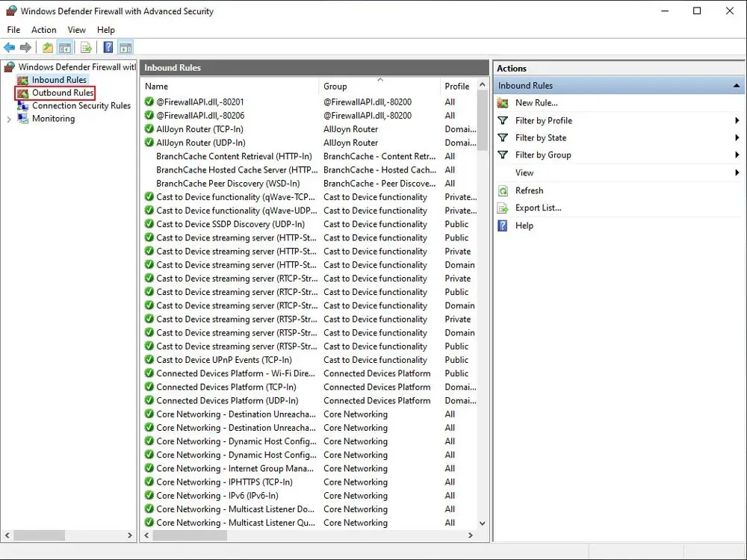This screenshot has height=560, width=747.
Task: Open the File menu
Action: (x=13, y=30)
